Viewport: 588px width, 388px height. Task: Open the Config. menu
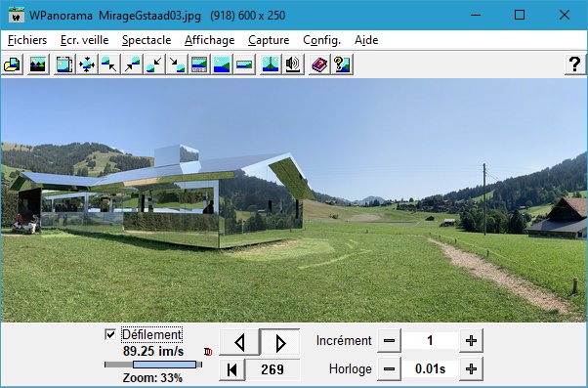tap(321, 40)
